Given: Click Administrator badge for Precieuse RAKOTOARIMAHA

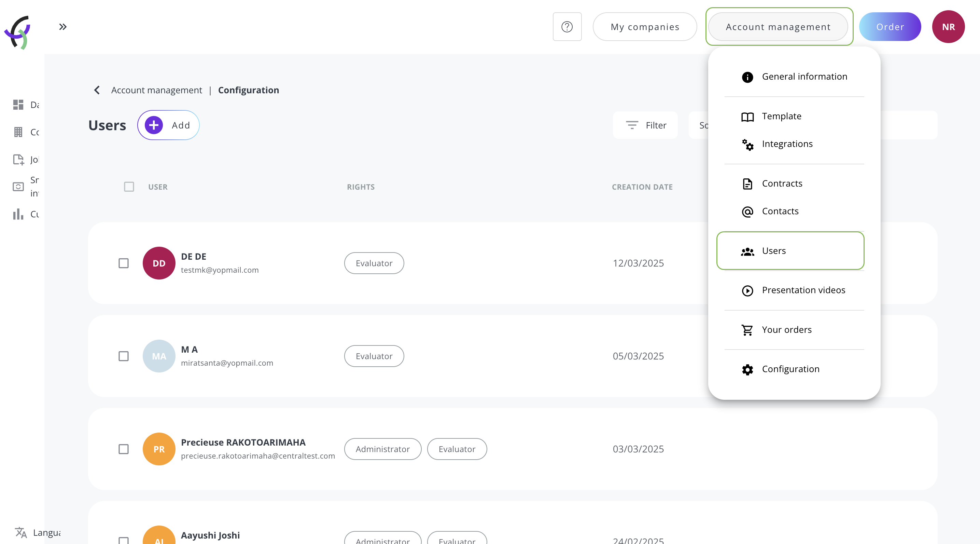Looking at the screenshot, I should (383, 449).
